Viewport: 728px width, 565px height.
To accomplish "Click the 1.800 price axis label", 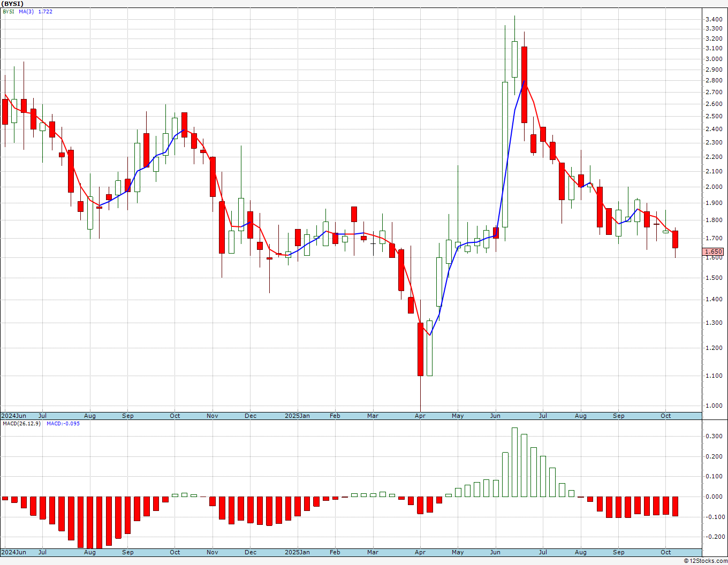I will tap(714, 220).
